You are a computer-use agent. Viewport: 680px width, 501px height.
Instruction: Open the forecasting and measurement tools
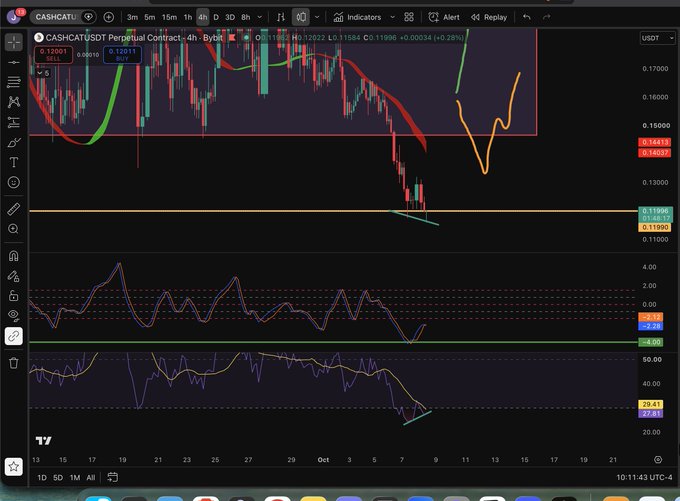[13, 122]
